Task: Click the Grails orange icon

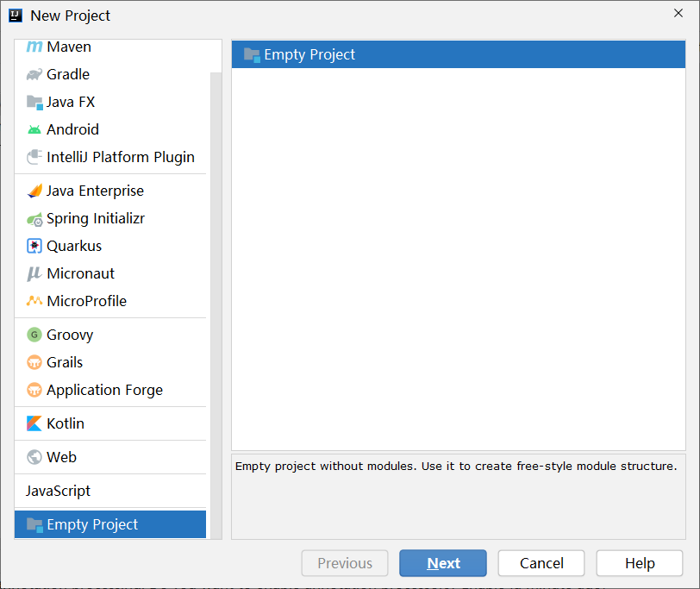Action: pos(34,362)
